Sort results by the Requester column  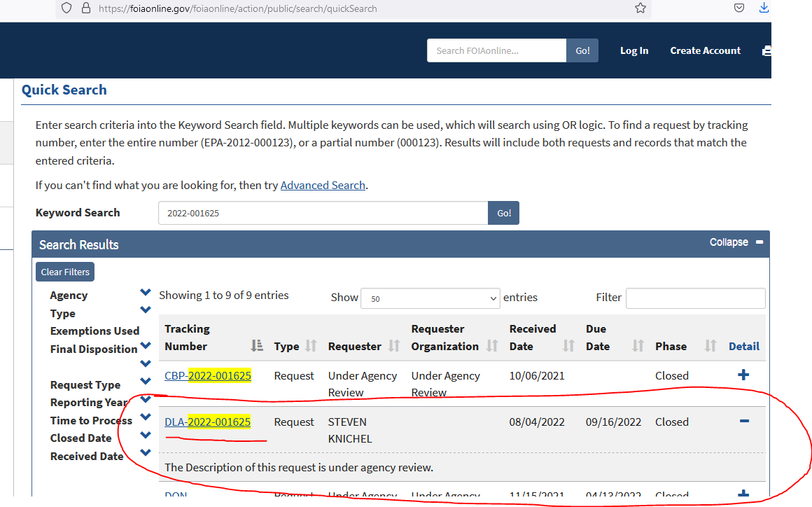pos(394,346)
